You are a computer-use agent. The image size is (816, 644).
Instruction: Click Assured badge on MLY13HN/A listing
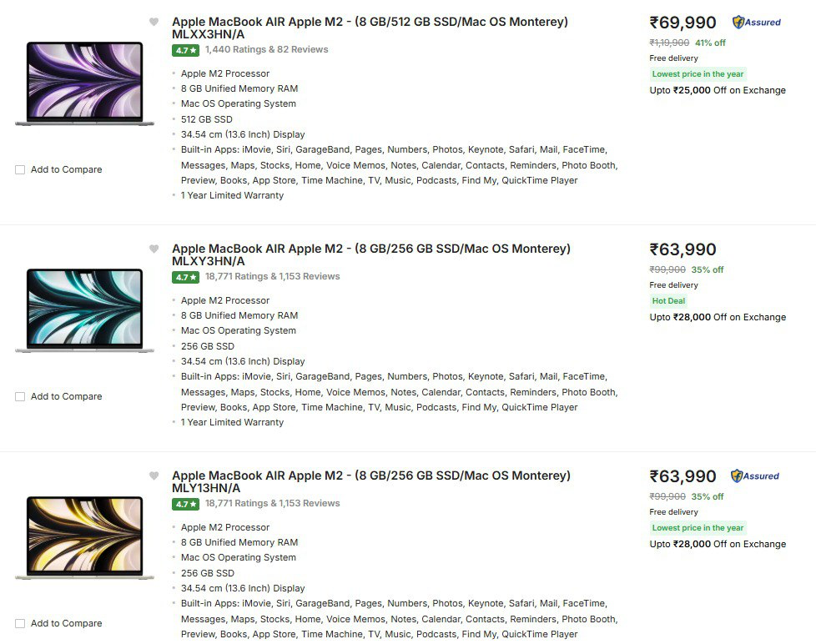pyautogui.click(x=755, y=476)
